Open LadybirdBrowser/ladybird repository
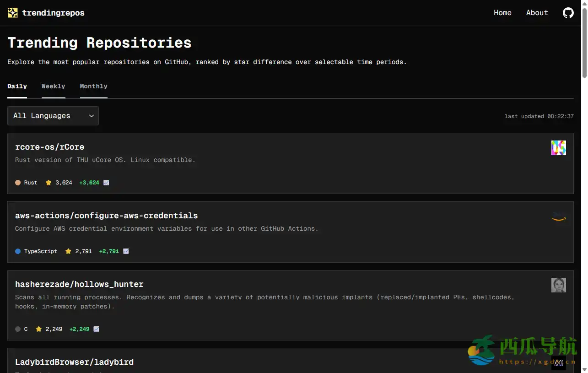 pos(74,362)
